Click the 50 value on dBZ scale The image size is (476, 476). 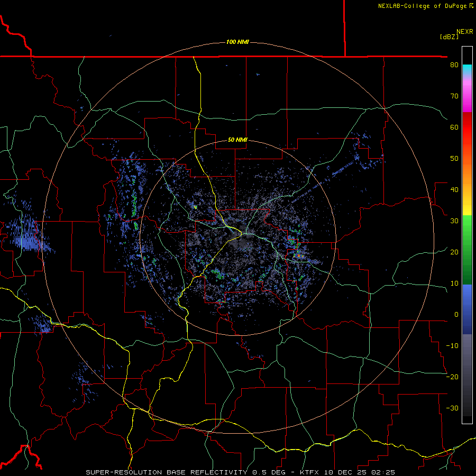tap(454, 159)
